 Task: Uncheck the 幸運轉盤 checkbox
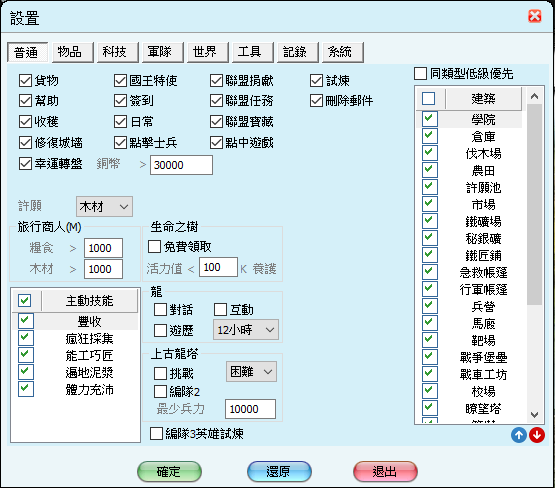point(25,164)
